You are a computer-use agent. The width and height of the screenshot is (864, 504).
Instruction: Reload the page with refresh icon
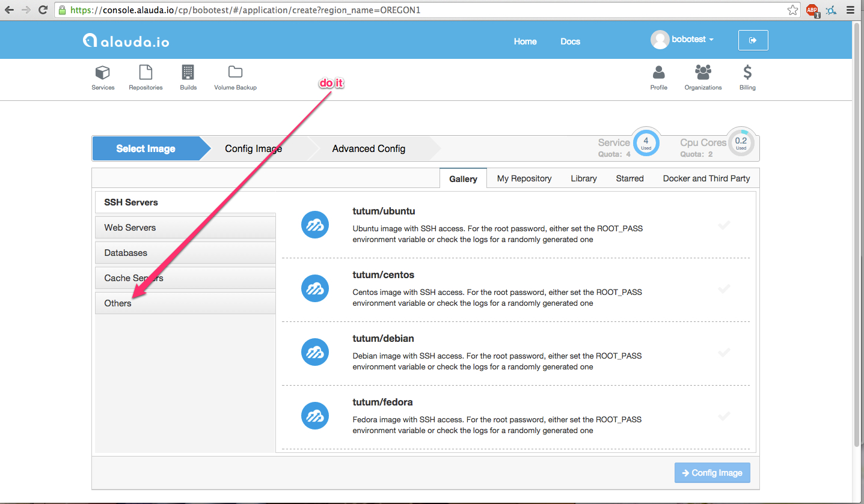point(43,10)
